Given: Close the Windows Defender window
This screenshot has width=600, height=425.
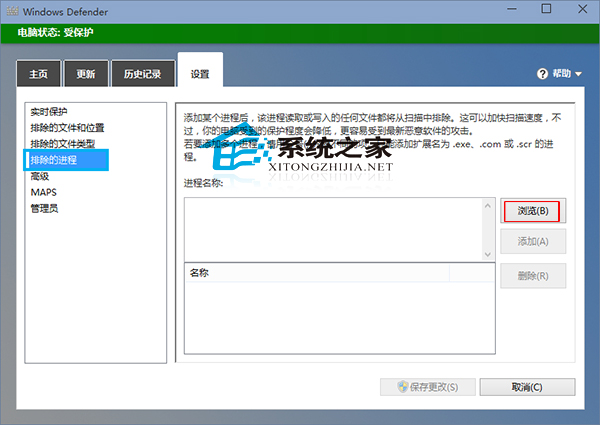Looking at the screenshot, I should [x=582, y=8].
